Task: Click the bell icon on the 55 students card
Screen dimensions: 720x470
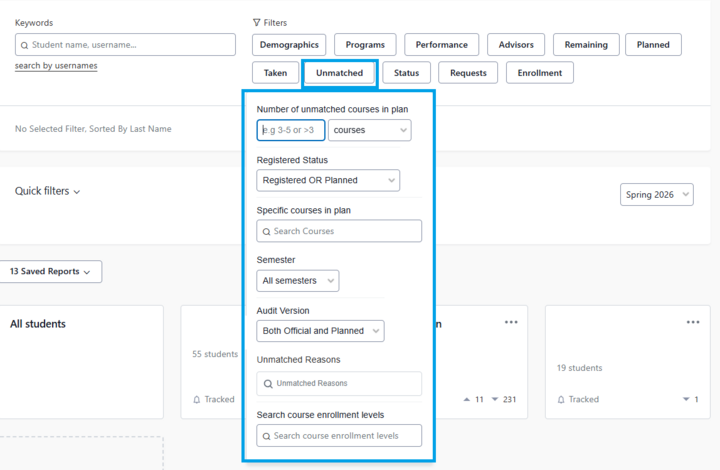Action: point(197,400)
